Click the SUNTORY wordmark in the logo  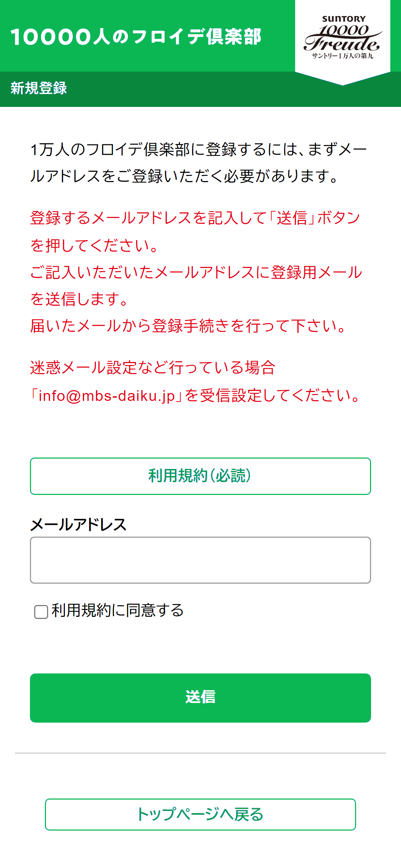click(344, 19)
